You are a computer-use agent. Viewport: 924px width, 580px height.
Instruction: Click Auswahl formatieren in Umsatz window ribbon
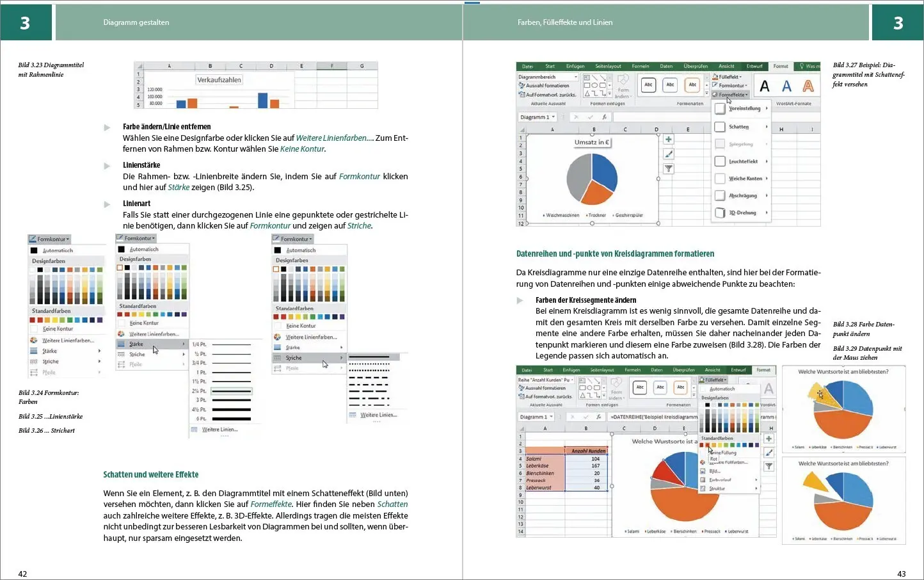[x=544, y=85]
